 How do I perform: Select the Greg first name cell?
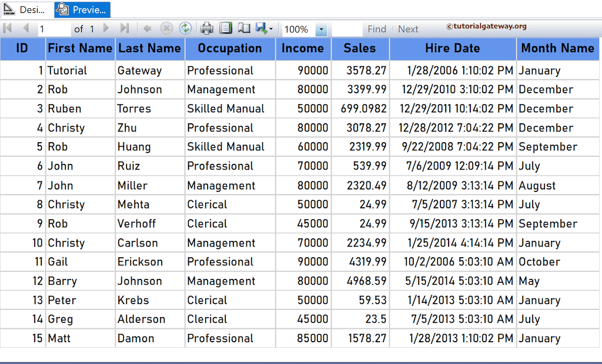pyautogui.click(x=80, y=319)
